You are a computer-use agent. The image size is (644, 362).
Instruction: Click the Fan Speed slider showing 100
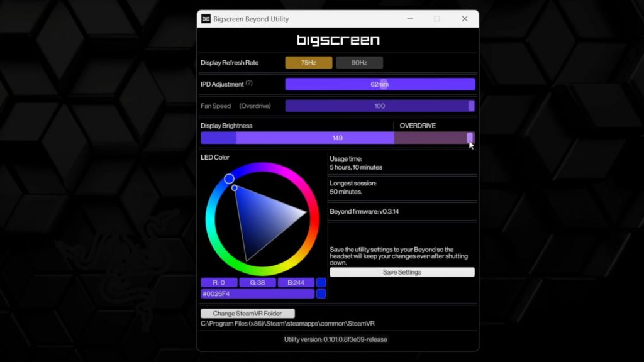pyautogui.click(x=379, y=106)
